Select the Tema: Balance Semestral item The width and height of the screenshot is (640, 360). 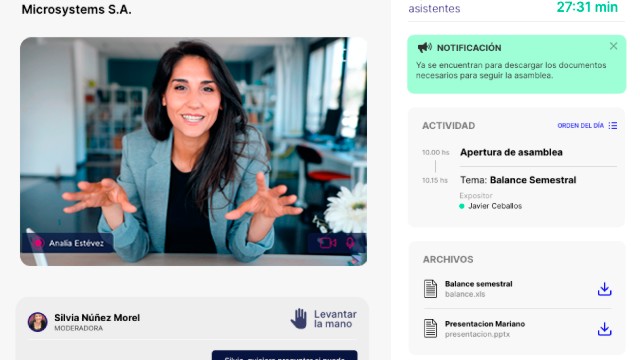tap(518, 180)
